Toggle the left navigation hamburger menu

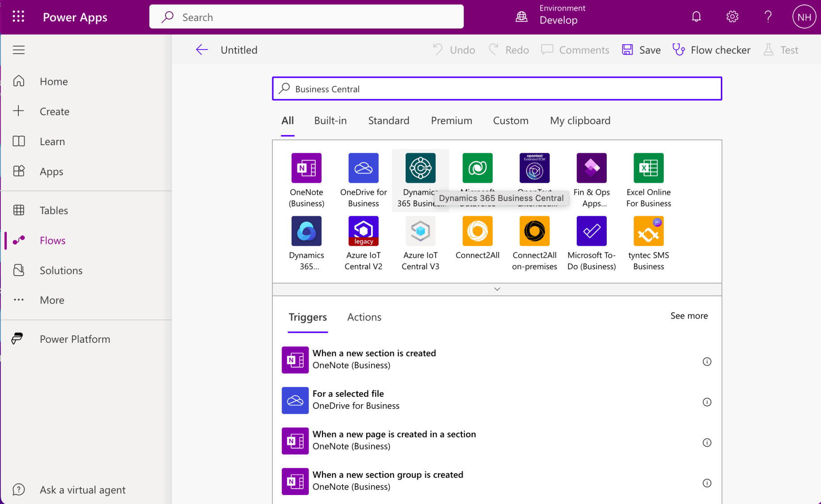[x=19, y=50]
